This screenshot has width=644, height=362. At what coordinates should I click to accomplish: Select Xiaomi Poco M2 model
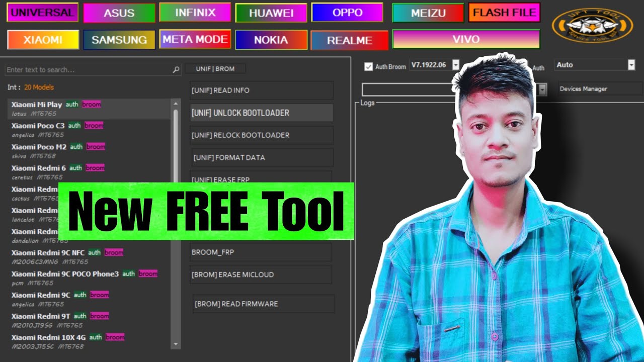pyautogui.click(x=90, y=151)
